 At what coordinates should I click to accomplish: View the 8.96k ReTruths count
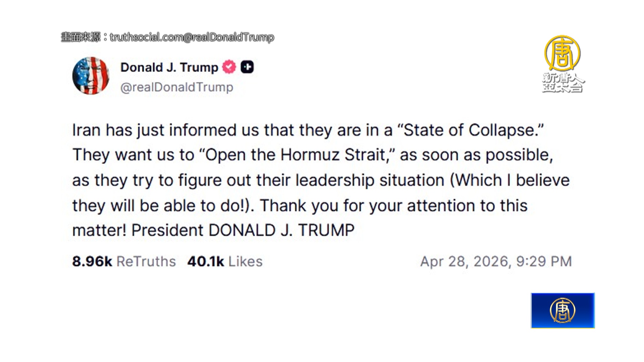92,261
